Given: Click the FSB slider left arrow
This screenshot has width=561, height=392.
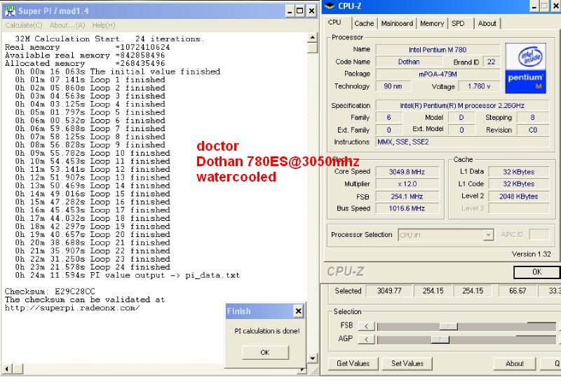Looking at the screenshot, I should 366,326.
